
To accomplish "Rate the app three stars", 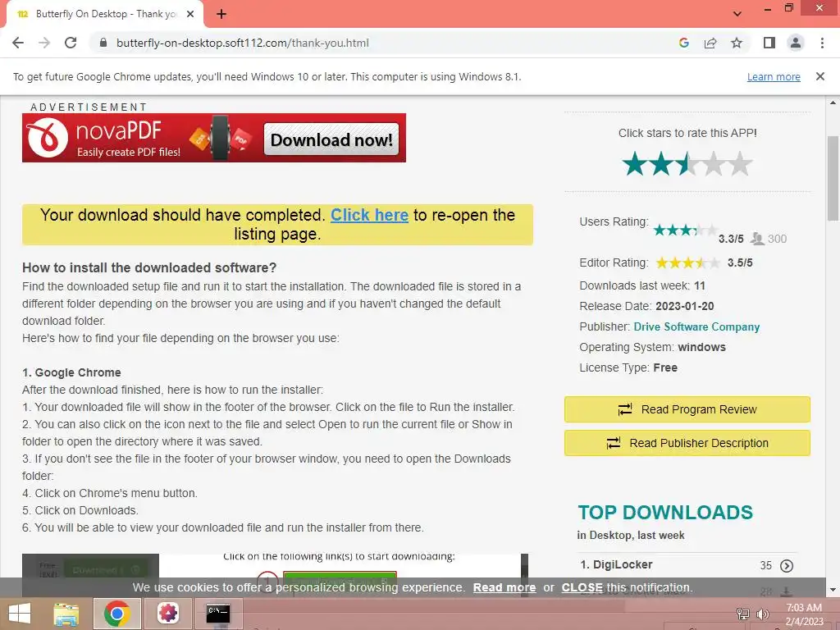I will pyautogui.click(x=687, y=163).
